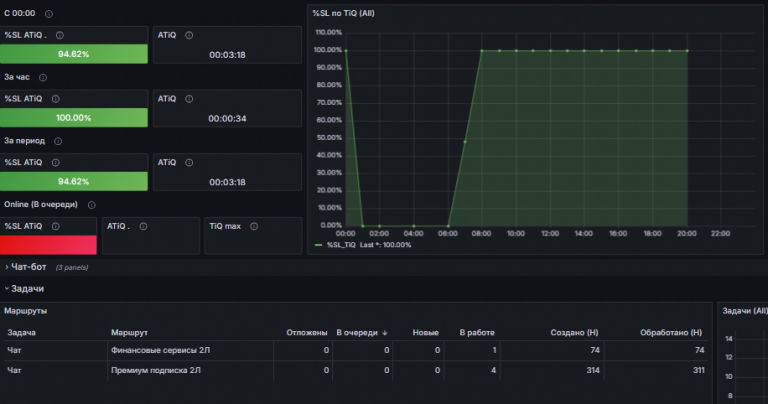The width and height of the screenshot is (768, 404).
Task: Click info icon on first '%SL ATiQ .' panel
Action: tap(60, 35)
